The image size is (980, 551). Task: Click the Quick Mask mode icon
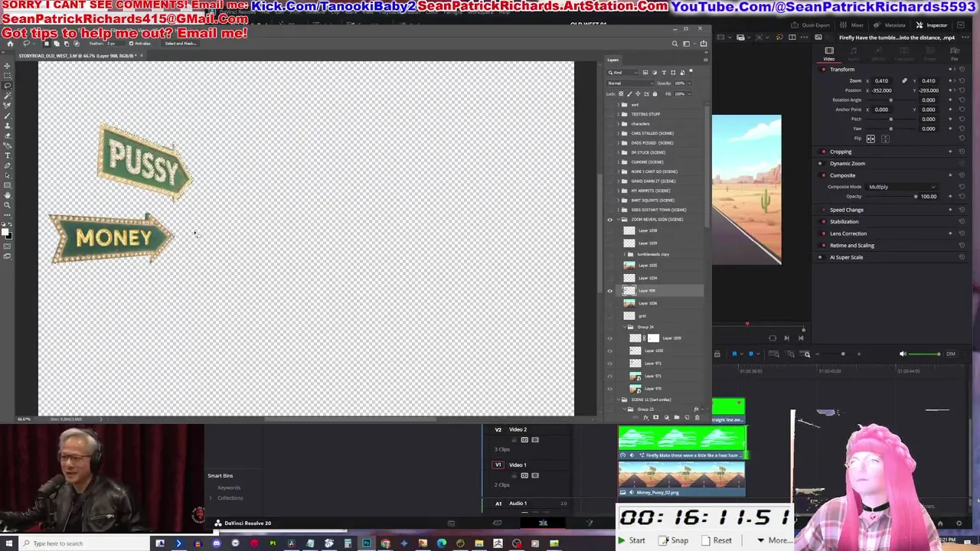7,246
